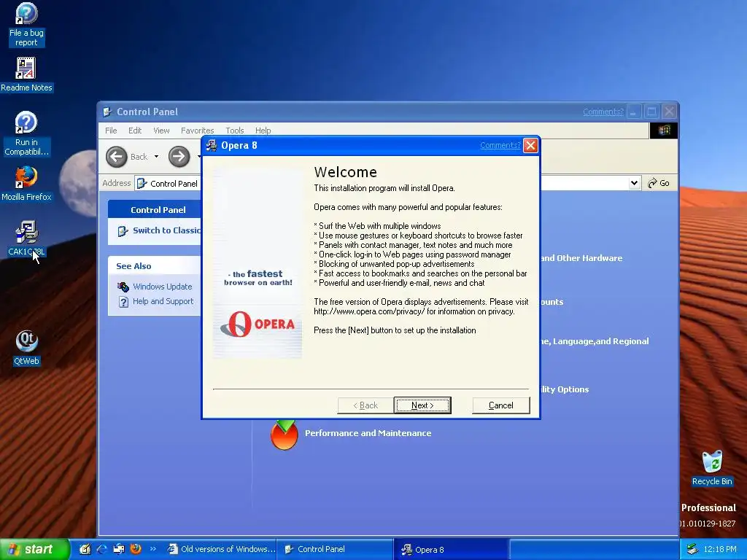Click the Control Panel title bar icon
Screen dimensions: 747x560
coord(108,112)
